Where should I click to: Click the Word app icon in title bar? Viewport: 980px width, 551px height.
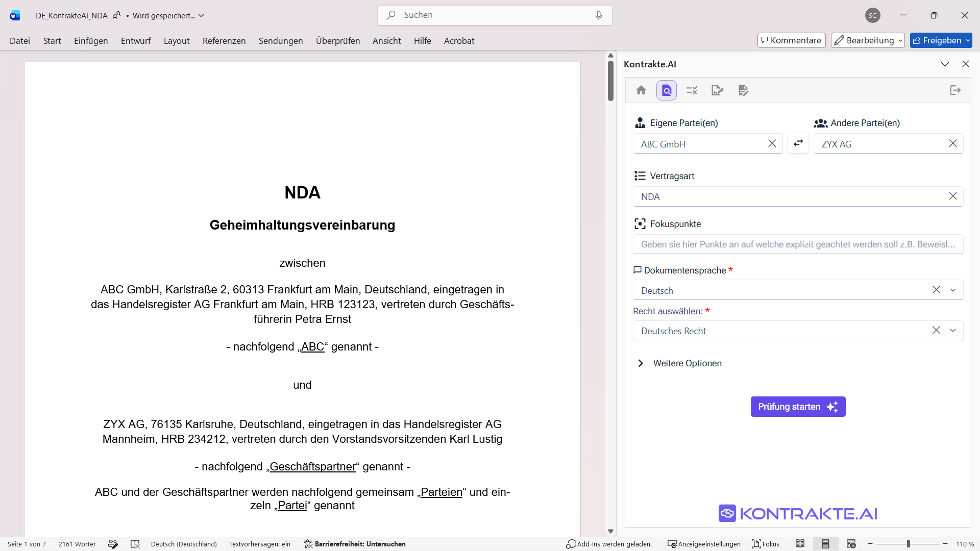(15, 15)
